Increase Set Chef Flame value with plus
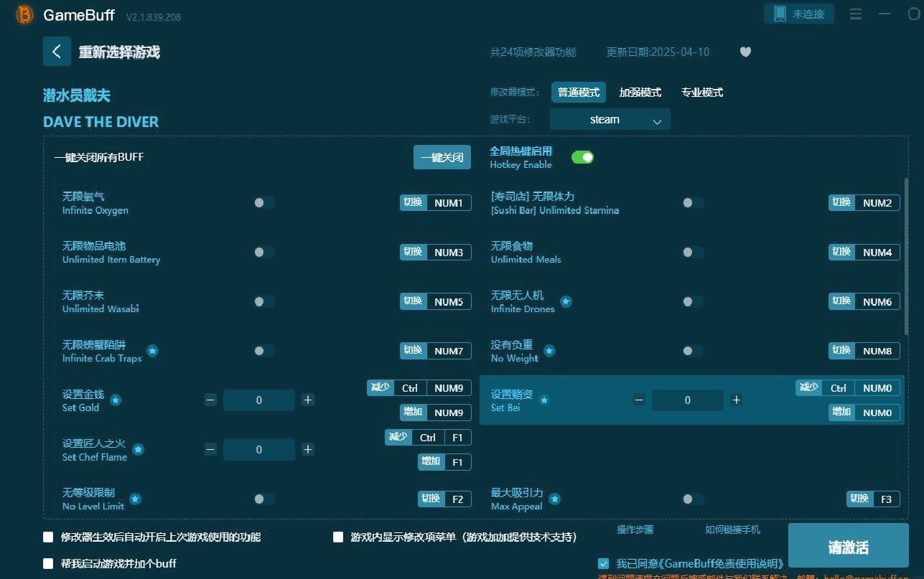Screen dimensions: 924x579 click(x=308, y=449)
